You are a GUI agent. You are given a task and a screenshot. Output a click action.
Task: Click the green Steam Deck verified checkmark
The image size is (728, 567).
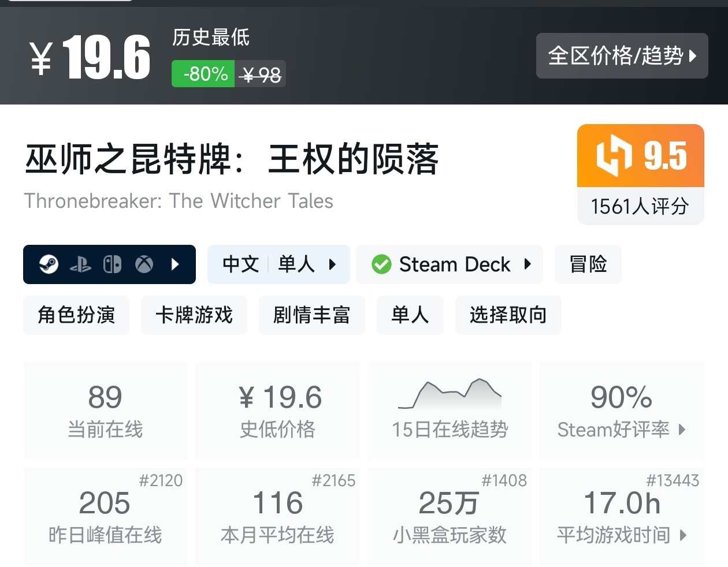pyautogui.click(x=381, y=264)
